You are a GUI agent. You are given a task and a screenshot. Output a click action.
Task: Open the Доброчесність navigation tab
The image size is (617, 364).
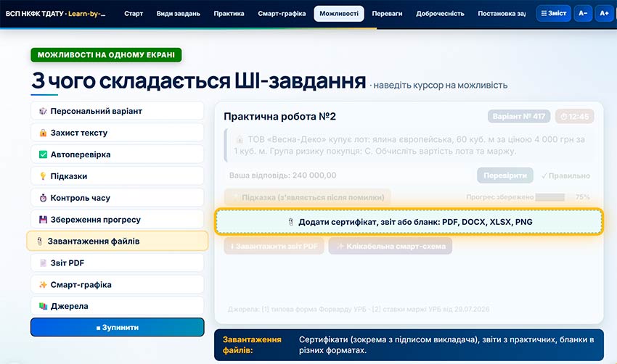(x=441, y=14)
